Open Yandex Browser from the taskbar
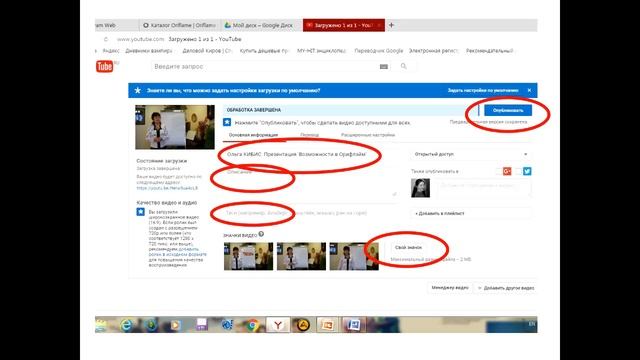 point(278,325)
